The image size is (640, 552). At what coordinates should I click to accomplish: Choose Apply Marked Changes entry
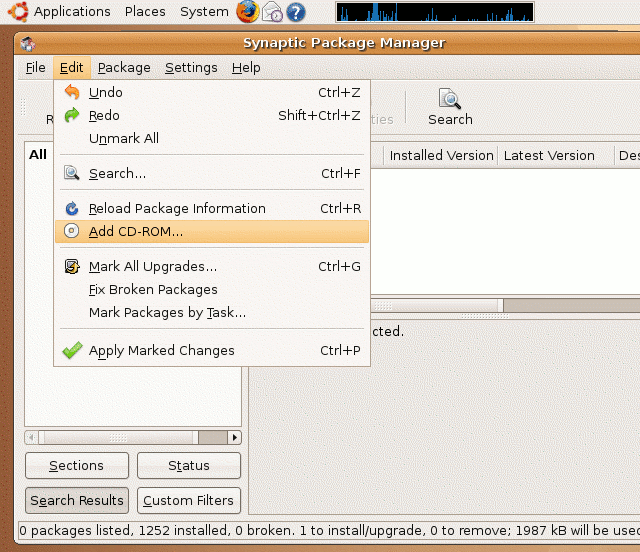tap(212, 350)
